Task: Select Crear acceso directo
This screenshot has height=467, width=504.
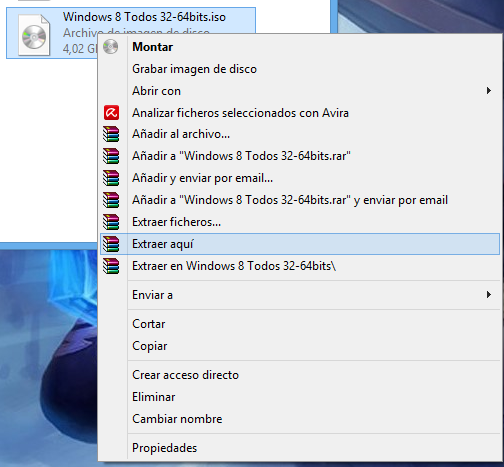Action: (x=300, y=375)
